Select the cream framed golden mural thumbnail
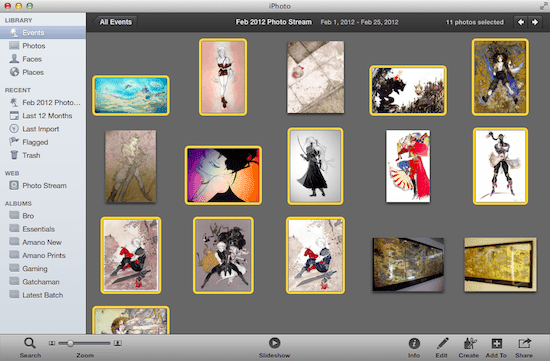550x361 pixels. point(500,265)
